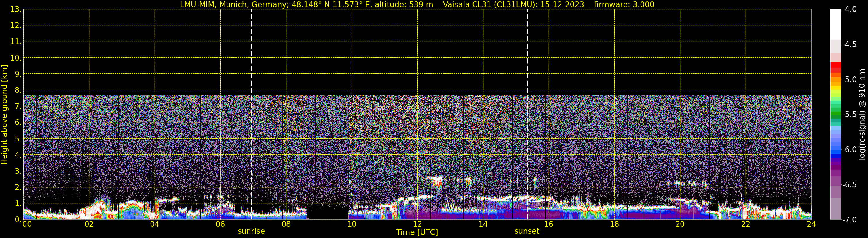
Task: Click the height axis tick '1.'
Action: click(x=18, y=204)
